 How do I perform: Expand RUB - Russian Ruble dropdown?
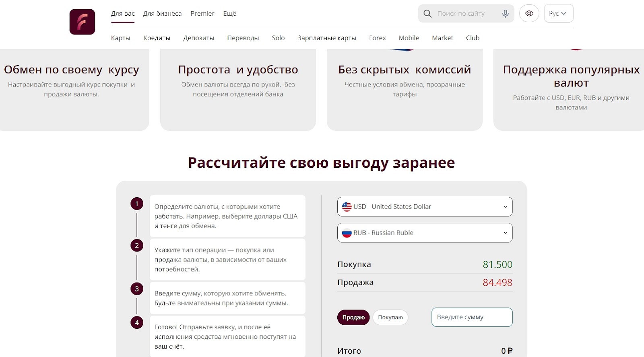click(425, 233)
